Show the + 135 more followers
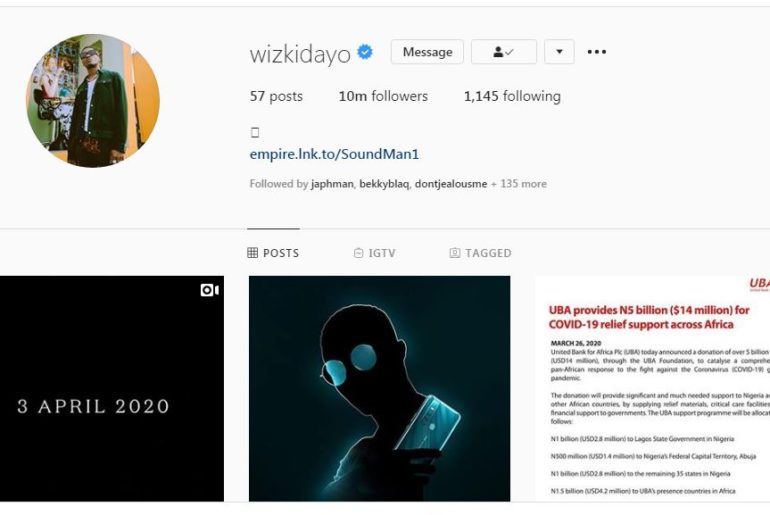The width and height of the screenshot is (770, 515). coord(519,184)
